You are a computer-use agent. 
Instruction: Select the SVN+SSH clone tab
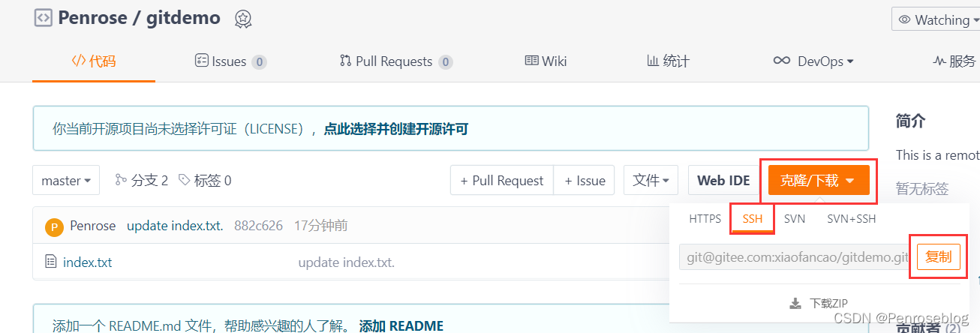pyautogui.click(x=852, y=219)
